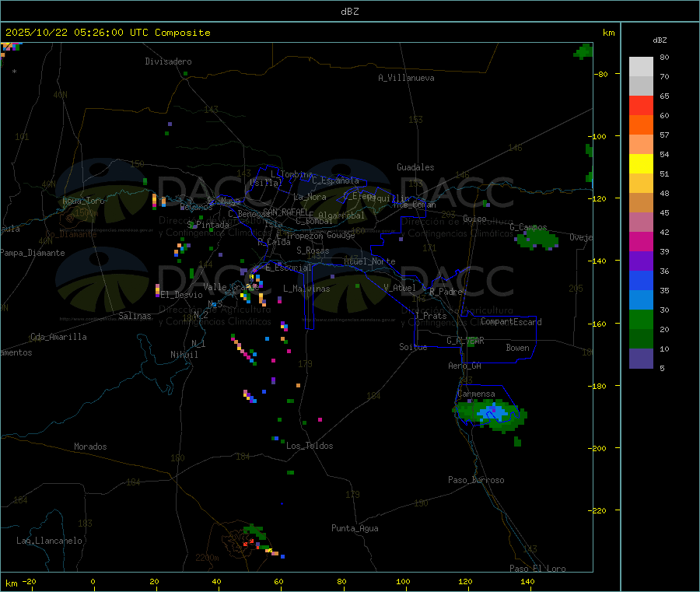Pick the blue 35 dBZ legend swatch
The image size is (700, 592).
641,280
